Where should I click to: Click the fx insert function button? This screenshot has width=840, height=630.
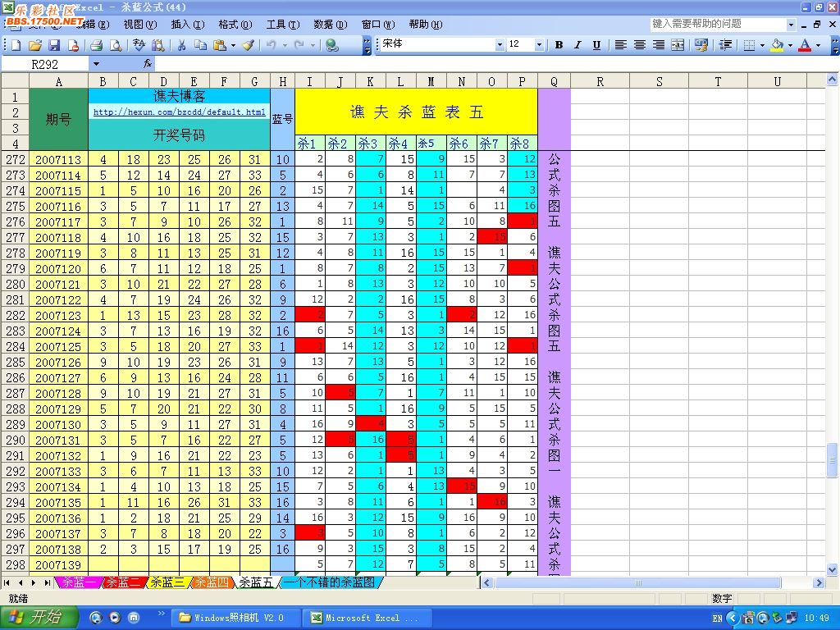[148, 64]
